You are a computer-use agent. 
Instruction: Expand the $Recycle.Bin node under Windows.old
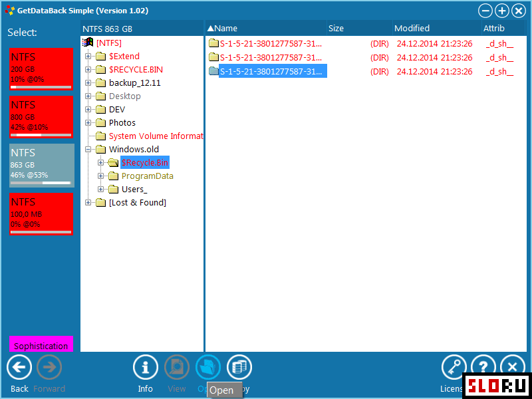101,162
